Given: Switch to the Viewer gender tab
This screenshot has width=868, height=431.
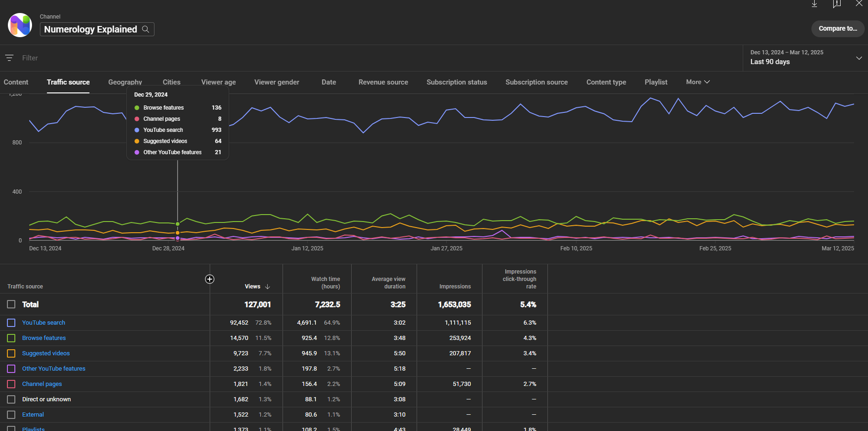Looking at the screenshot, I should pyautogui.click(x=277, y=82).
